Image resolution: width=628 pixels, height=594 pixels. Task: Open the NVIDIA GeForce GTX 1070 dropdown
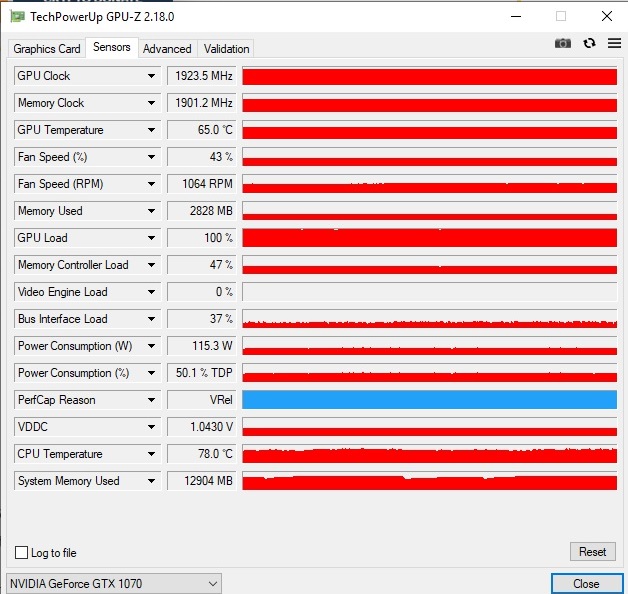[114, 583]
